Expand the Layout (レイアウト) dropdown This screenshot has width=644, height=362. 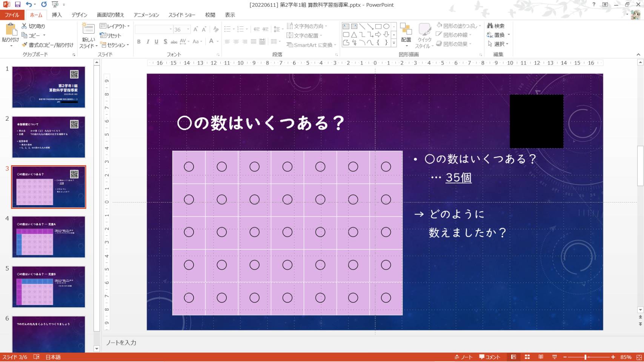pos(115,26)
